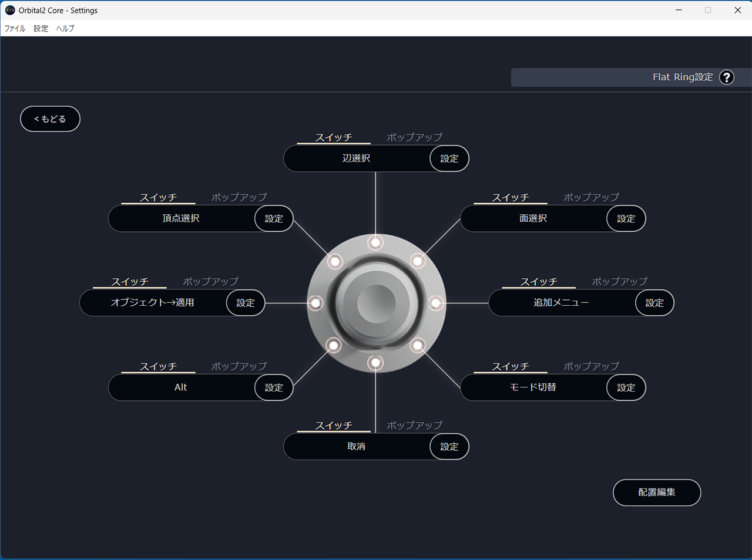Switch 取消 to ポップアップ mode
This screenshot has height=560, width=752.
click(414, 426)
